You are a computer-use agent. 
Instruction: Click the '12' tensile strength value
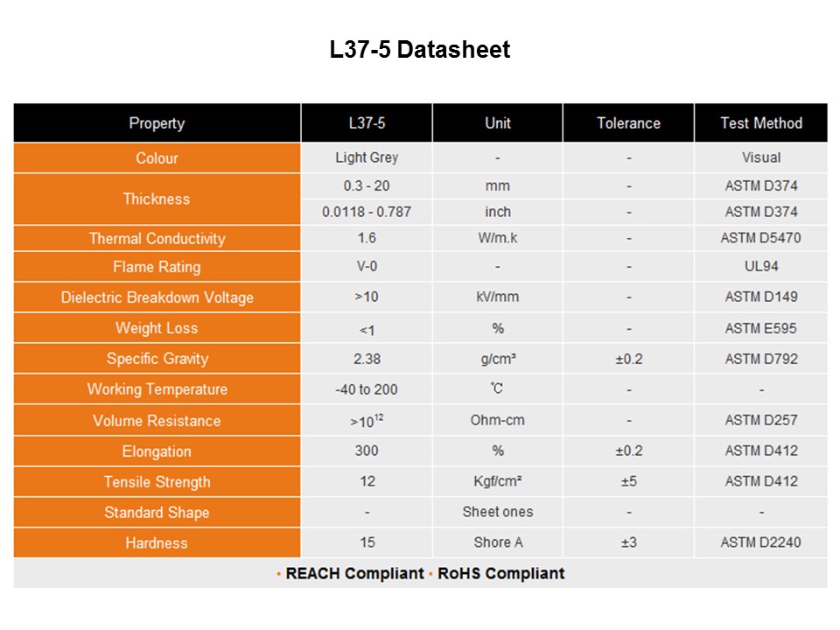coord(367,481)
